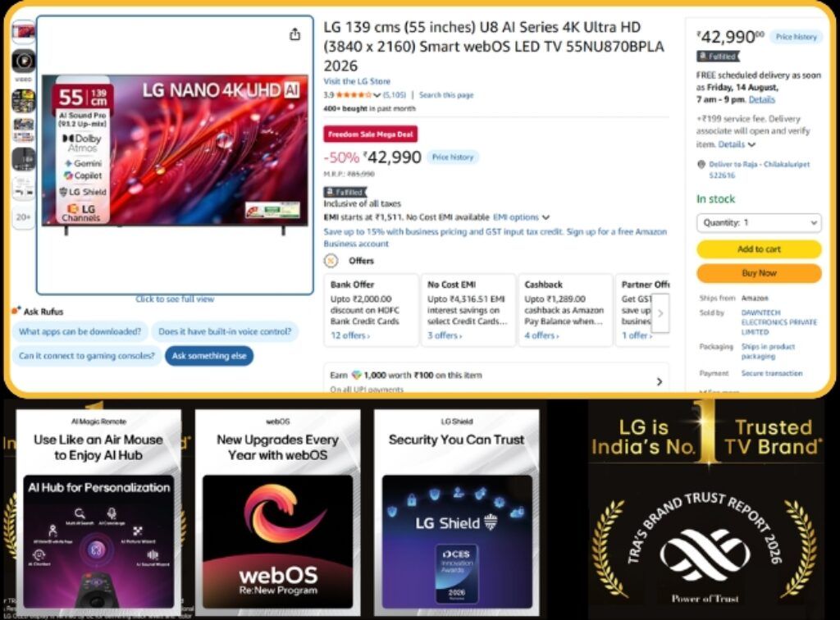Screen dimensions: 840x620
Task: Click the 'Search this page' link
Action: [446, 95]
